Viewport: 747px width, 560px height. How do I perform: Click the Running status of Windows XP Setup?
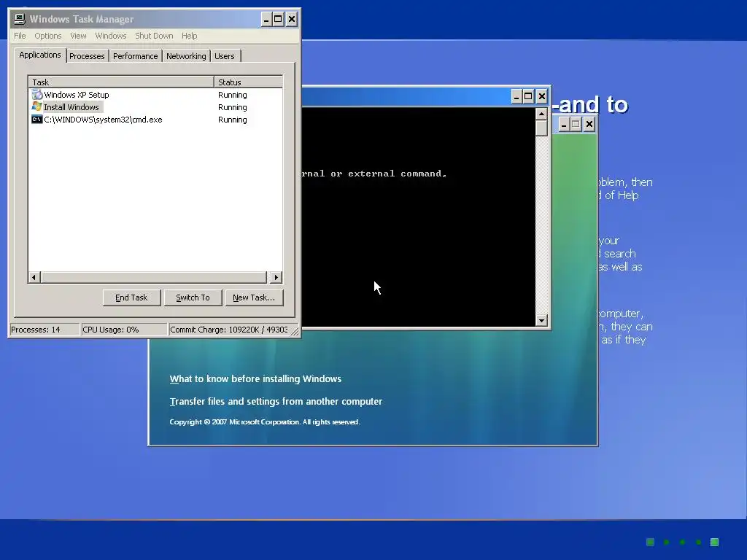[x=233, y=95]
